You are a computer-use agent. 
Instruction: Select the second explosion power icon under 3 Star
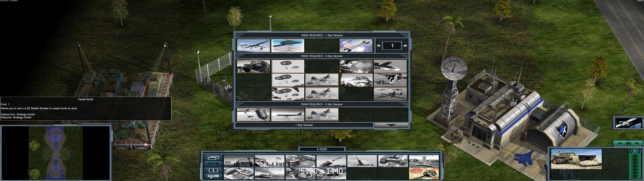pos(356,80)
